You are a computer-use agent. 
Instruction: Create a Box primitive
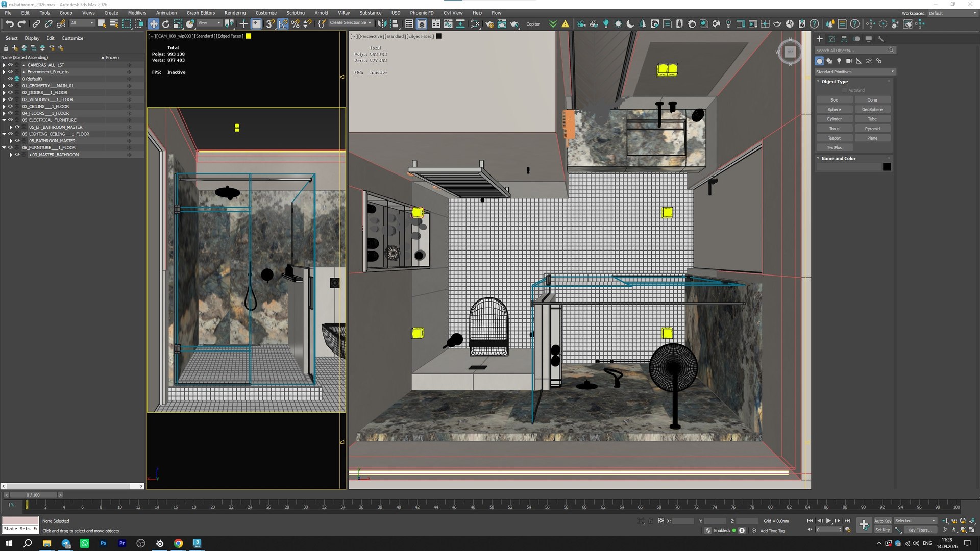(x=834, y=100)
